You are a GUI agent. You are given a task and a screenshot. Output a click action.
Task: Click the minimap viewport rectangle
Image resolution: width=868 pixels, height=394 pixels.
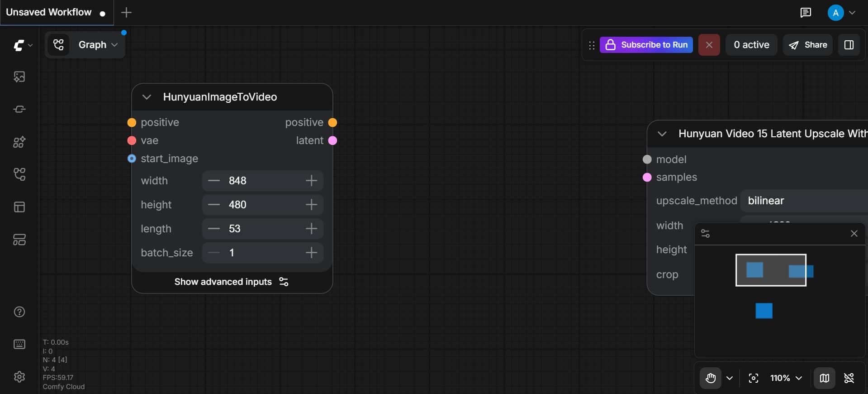(771, 270)
